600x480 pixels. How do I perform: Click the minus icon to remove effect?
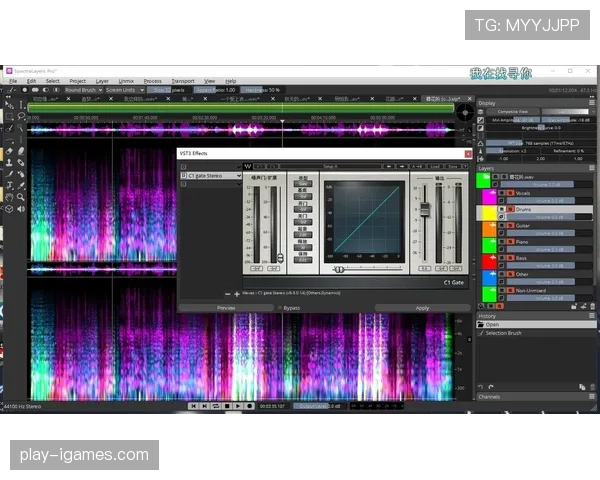tap(227, 294)
